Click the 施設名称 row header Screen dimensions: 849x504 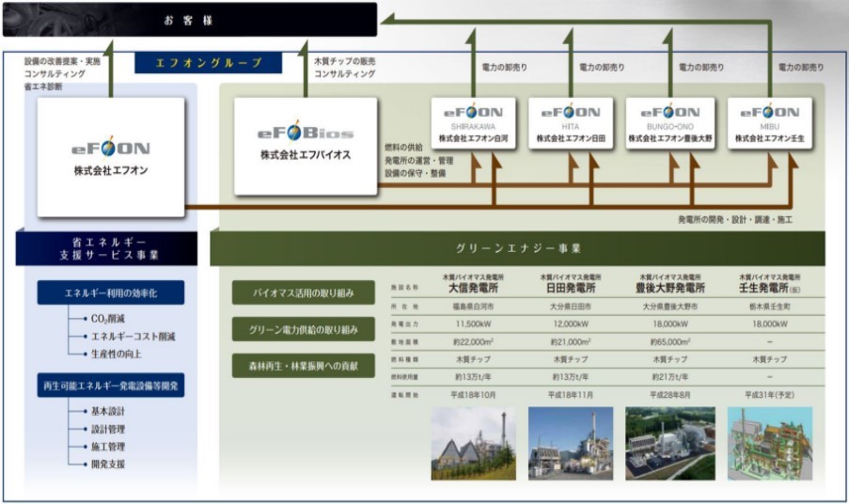(x=404, y=288)
